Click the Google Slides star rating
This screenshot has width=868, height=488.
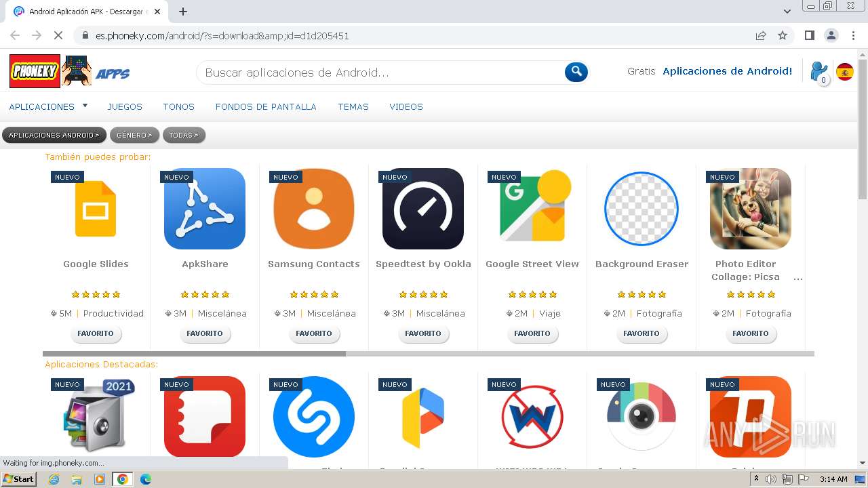96,294
